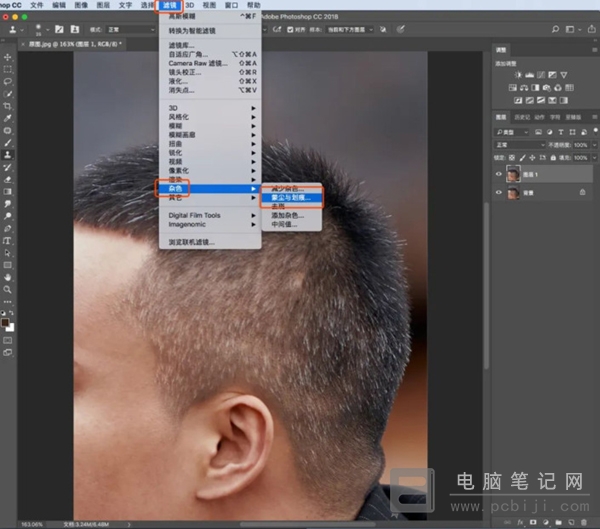Add a Curves adjustment
The height and width of the screenshot is (529, 600).
541,75
